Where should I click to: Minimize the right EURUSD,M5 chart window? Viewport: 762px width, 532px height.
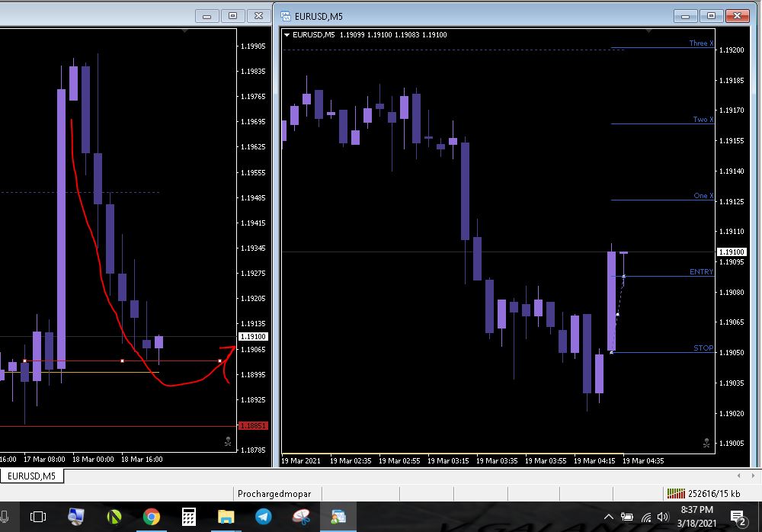click(x=685, y=16)
